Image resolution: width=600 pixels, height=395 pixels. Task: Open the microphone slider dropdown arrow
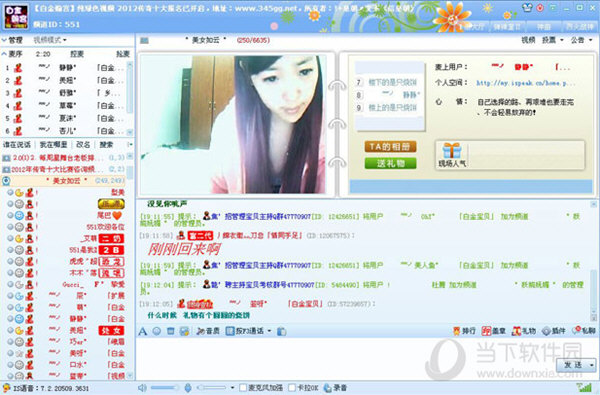click(232, 388)
